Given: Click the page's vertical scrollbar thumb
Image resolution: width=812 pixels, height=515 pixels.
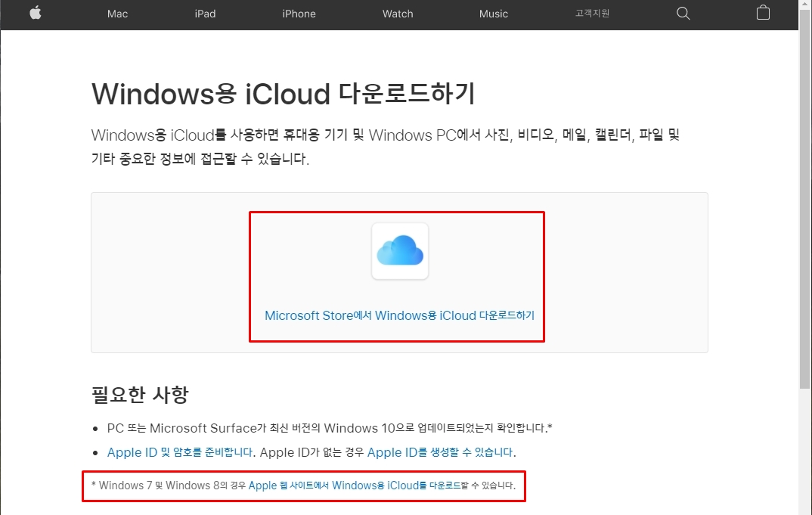Looking at the screenshot, I should click(x=804, y=200).
